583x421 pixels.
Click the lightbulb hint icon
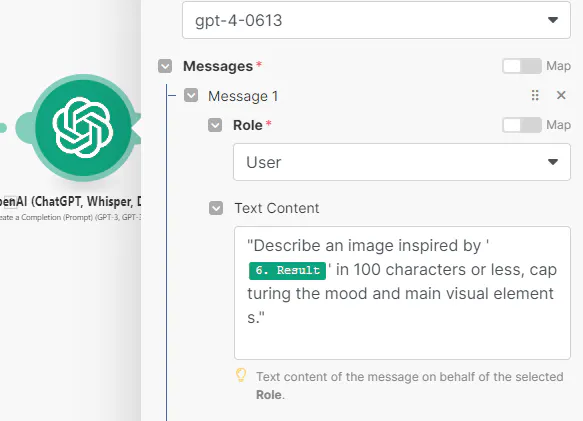[241, 376]
